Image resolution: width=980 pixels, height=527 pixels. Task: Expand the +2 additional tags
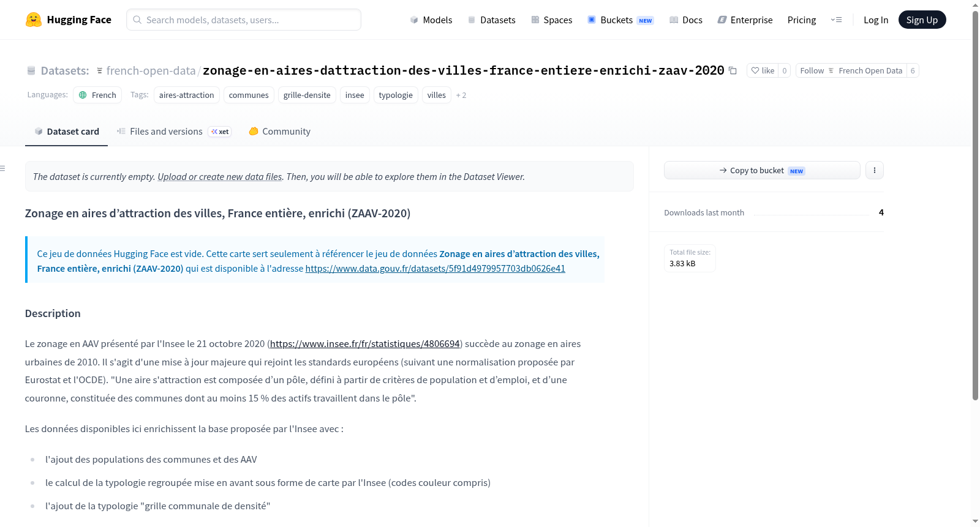[461, 95]
